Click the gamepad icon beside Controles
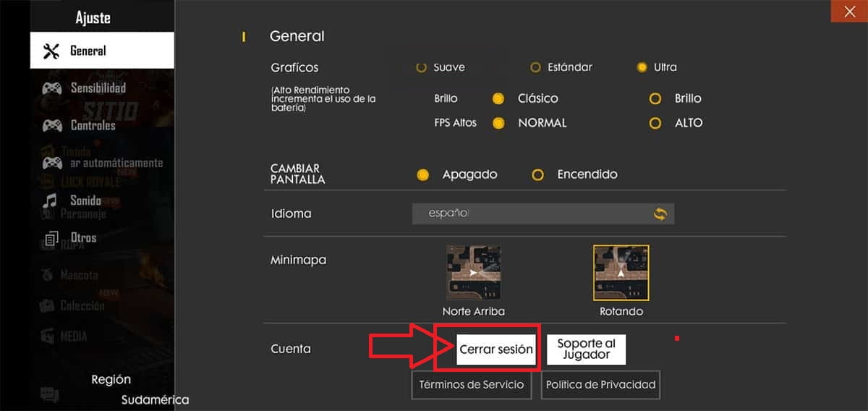The image size is (868, 411). coord(51,126)
